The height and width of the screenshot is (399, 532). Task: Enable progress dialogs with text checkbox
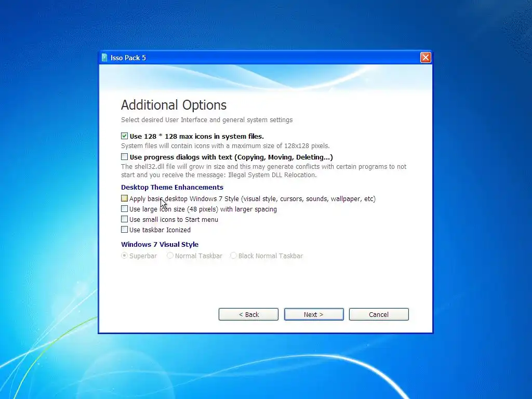click(125, 157)
